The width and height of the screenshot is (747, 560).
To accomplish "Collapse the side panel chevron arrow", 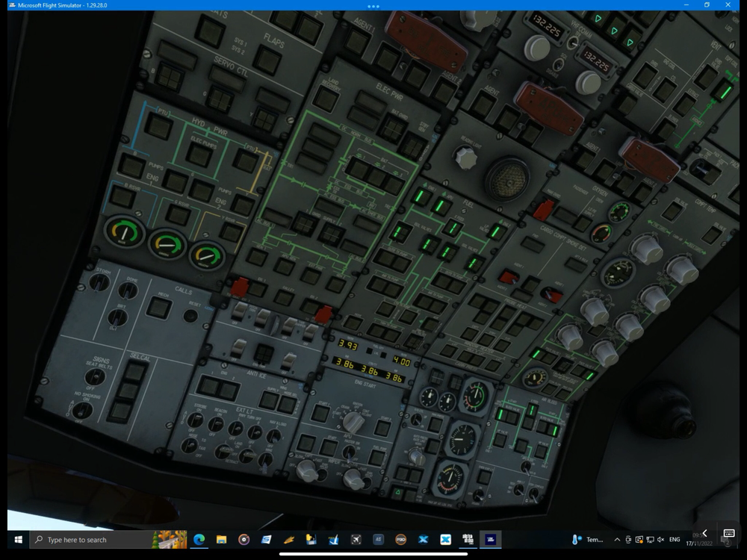I will coord(704,533).
